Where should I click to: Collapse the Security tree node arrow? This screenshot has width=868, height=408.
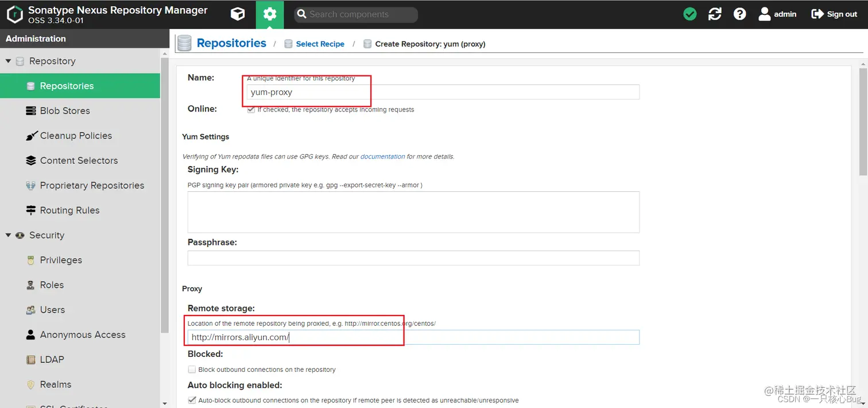click(x=8, y=235)
